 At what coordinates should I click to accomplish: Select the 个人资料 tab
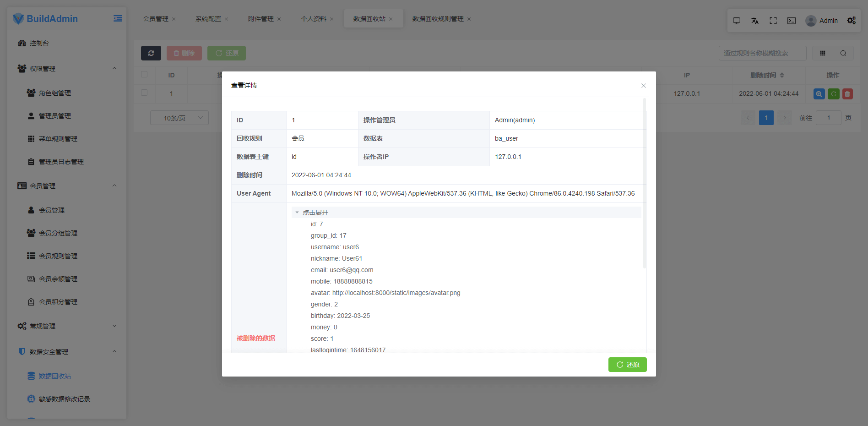(x=315, y=19)
